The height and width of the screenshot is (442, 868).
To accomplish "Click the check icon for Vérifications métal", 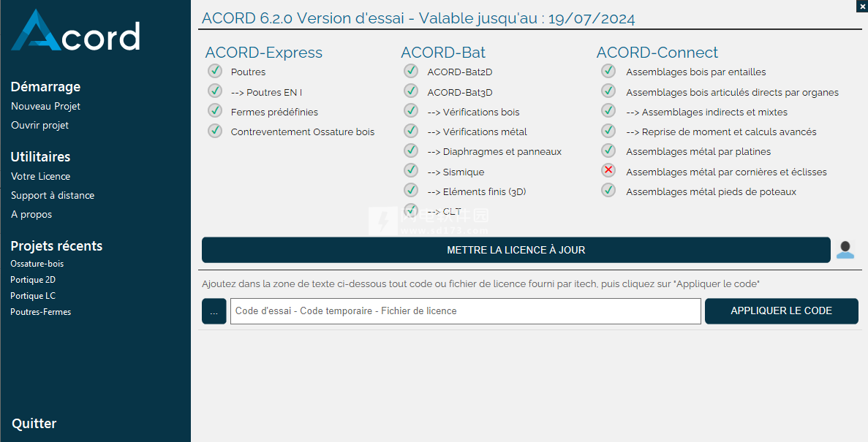I will point(411,131).
